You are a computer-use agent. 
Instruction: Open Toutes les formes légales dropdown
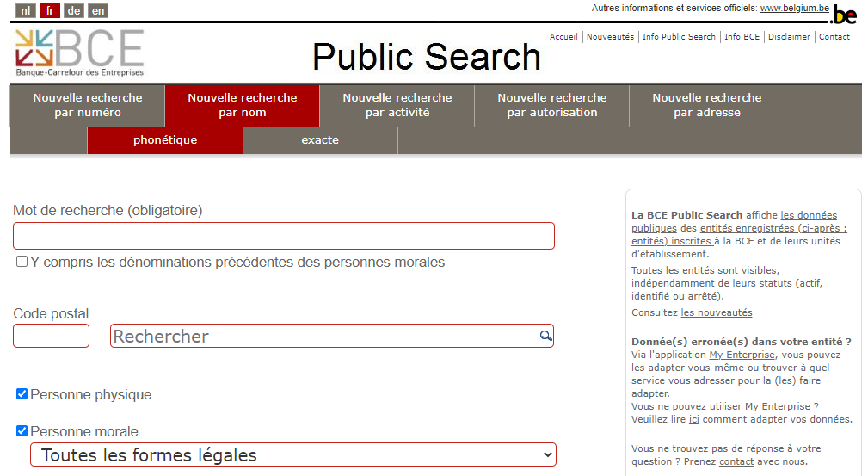[293, 454]
